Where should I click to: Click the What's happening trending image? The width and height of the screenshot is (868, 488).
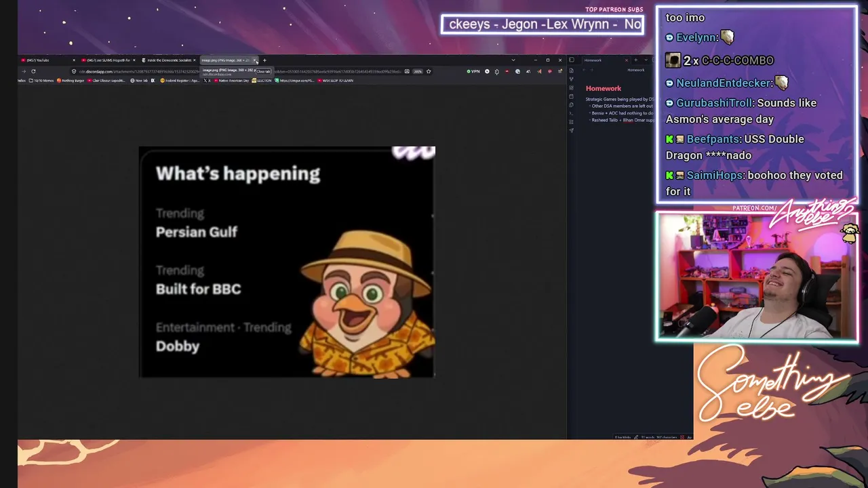(x=287, y=262)
